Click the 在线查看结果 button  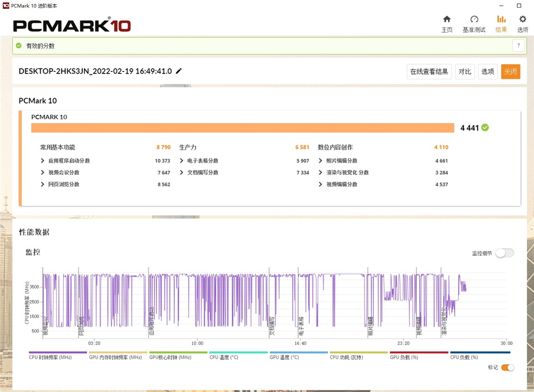(x=429, y=72)
